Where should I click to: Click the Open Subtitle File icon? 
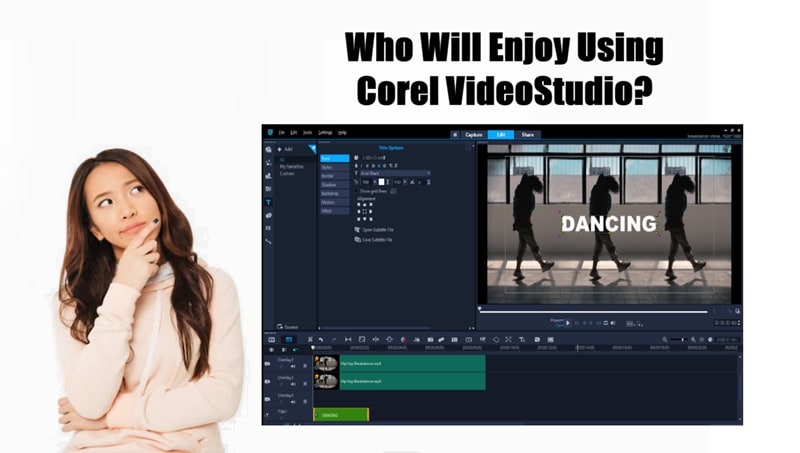point(357,230)
